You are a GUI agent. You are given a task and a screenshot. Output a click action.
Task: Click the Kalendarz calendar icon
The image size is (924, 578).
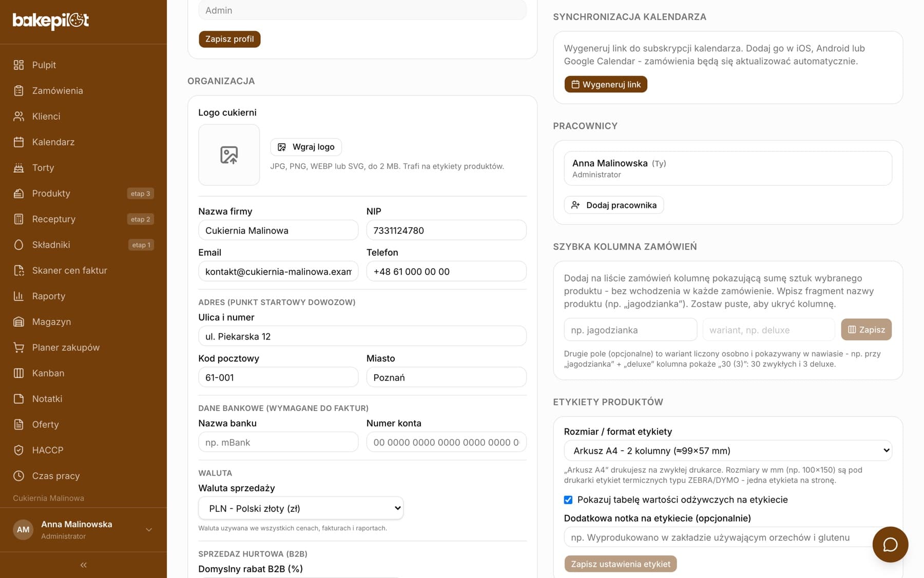18,142
